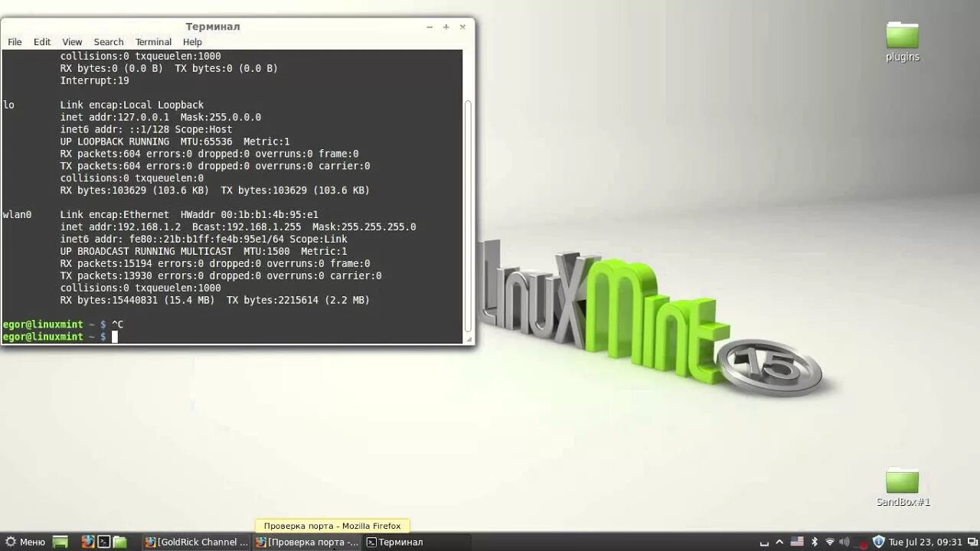Click the '^C' prompt line

click(x=63, y=324)
